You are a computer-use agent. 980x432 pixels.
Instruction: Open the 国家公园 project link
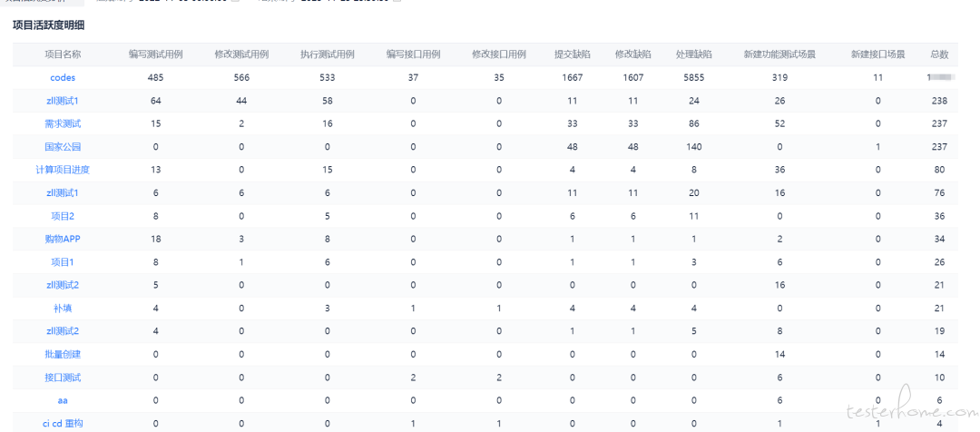[63, 147]
